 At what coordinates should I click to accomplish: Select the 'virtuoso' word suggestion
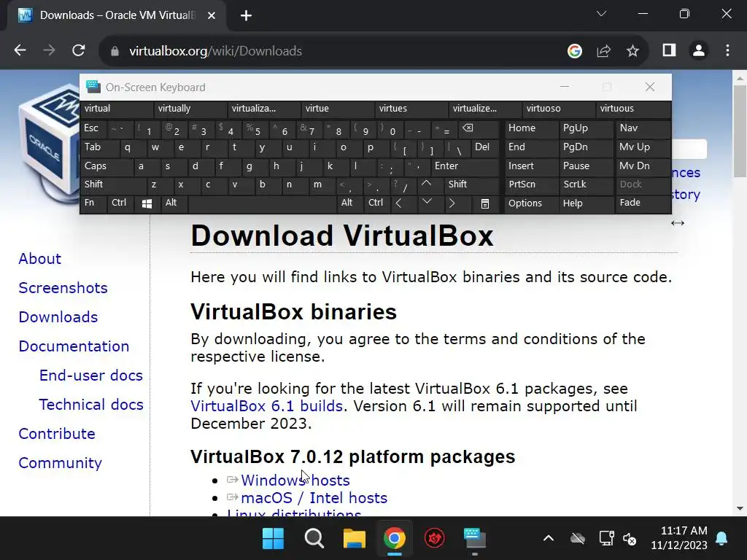click(x=558, y=109)
